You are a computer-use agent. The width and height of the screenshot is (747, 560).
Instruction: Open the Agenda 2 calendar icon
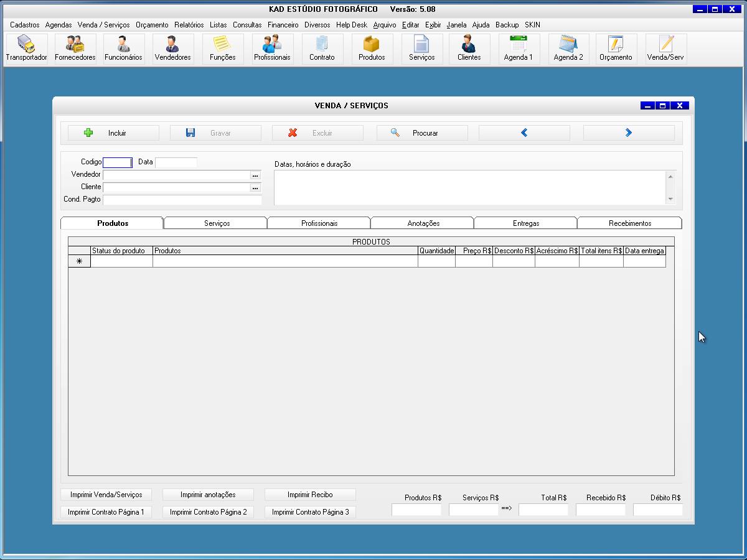point(568,49)
